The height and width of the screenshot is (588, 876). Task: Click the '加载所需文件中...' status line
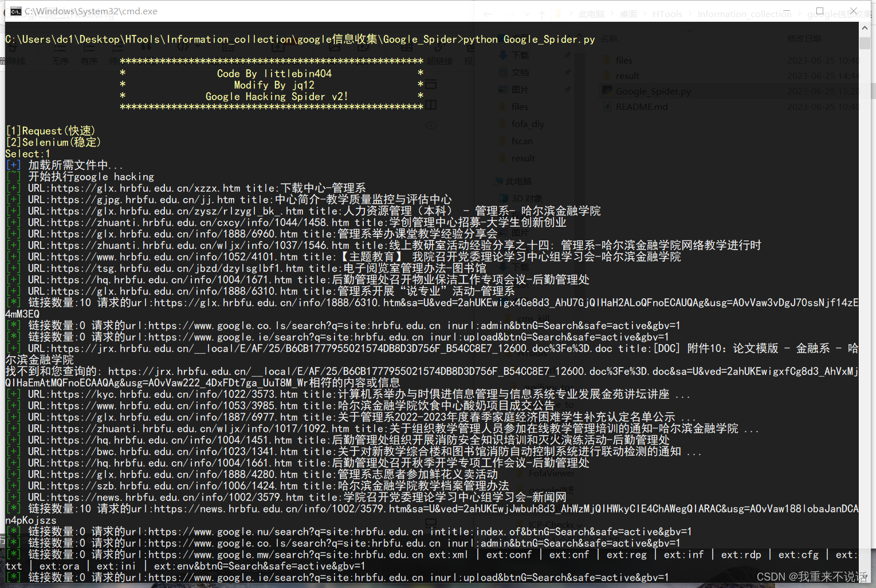65,165
